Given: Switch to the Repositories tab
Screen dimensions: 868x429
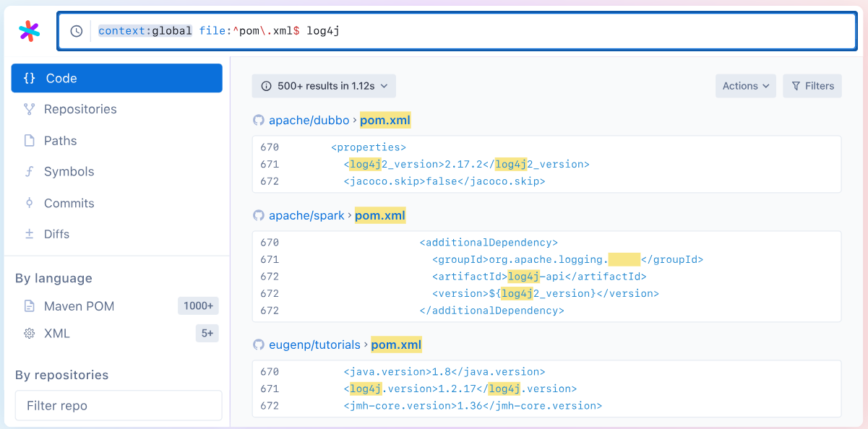Looking at the screenshot, I should 80,109.
